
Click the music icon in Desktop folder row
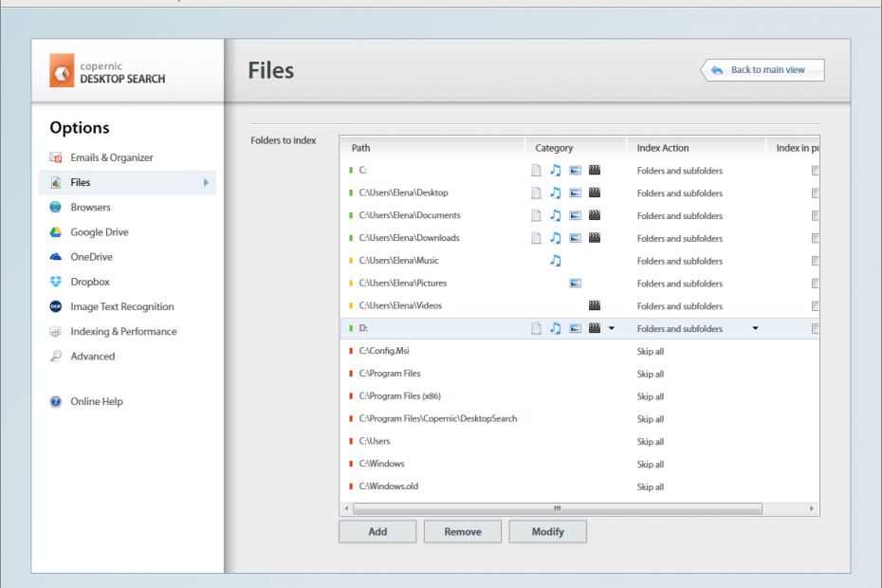coord(555,193)
